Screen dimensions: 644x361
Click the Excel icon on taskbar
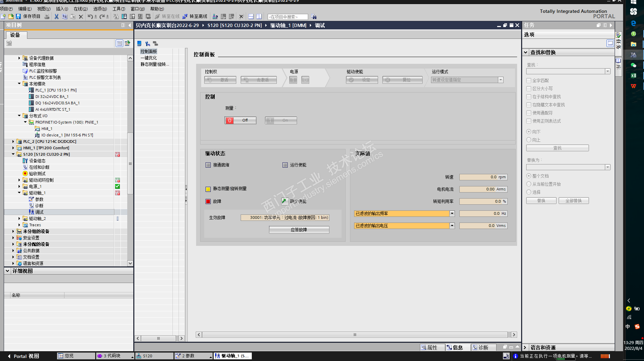tap(634, 75)
